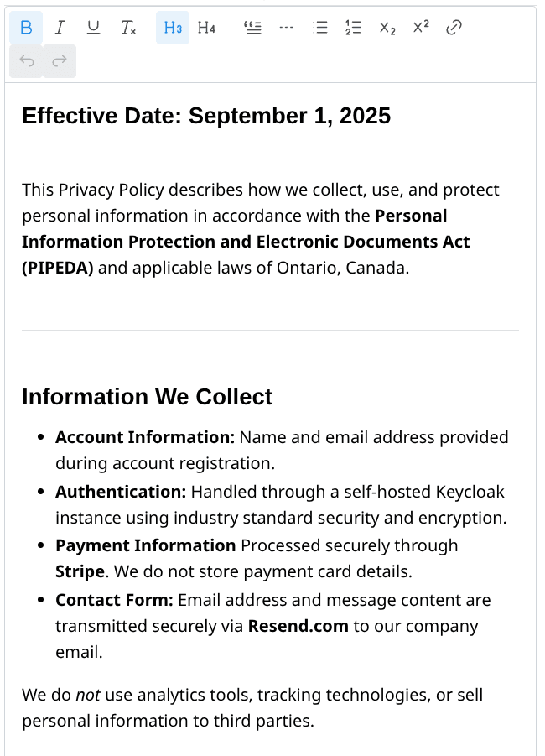Clear text formatting
Viewport: 545px width, 756px height.
[127, 28]
